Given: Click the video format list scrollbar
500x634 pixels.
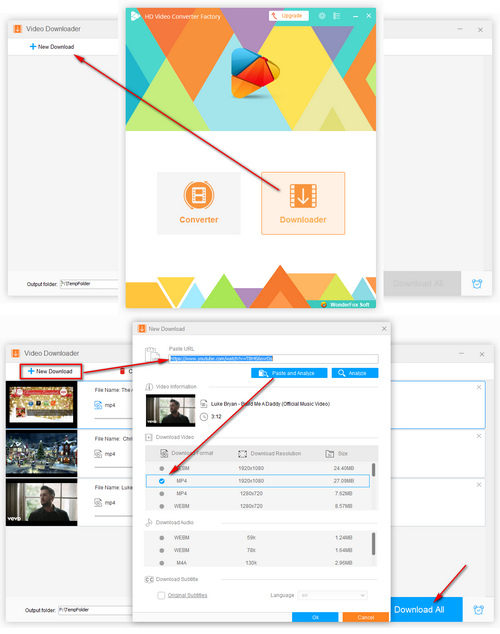Looking at the screenshot, I should (373, 470).
